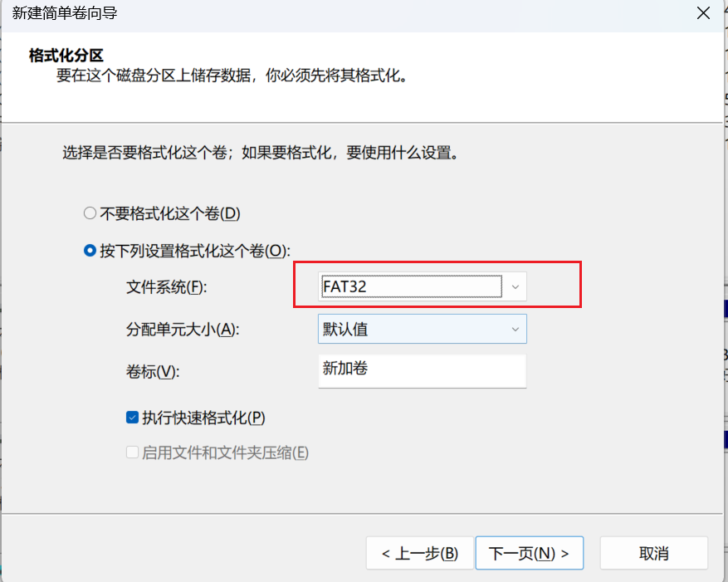Screen dimensions: 728x582
Task: Click the instruction text starting with 选择是否要格式化这个卷
Action: click(x=260, y=153)
